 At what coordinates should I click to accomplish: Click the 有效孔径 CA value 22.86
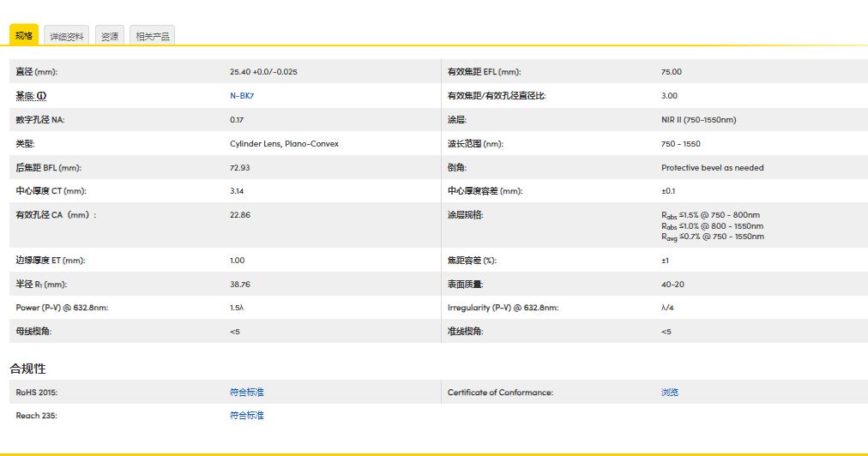(240, 215)
